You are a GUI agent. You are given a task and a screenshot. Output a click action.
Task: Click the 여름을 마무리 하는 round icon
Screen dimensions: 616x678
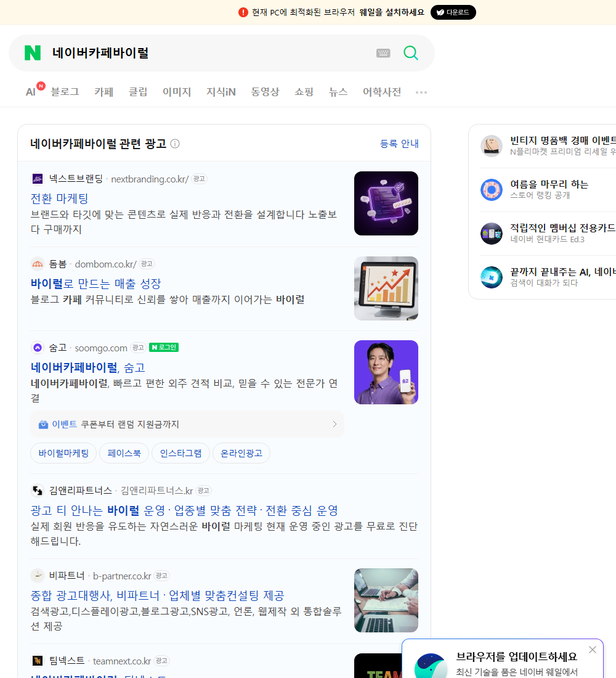(492, 189)
